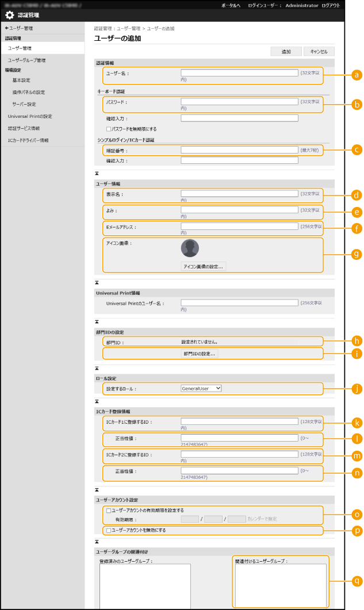Click collapse arrow icon above Universal Print情報 section
This screenshot has width=364, height=610.
tap(97, 282)
